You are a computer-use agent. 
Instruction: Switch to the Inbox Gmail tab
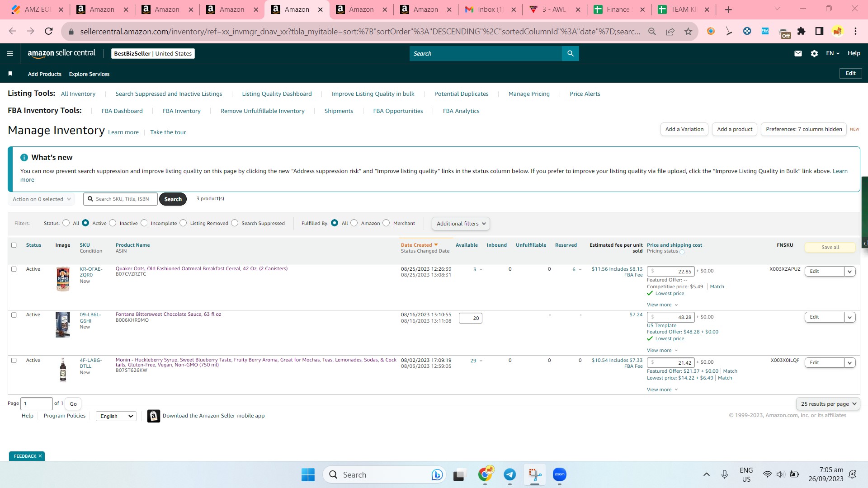click(x=490, y=9)
